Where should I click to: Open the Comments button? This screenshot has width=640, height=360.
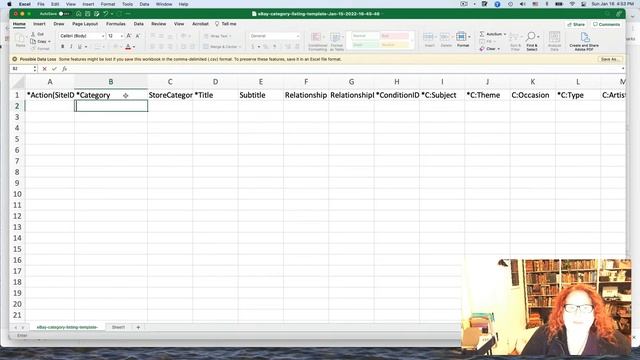point(606,24)
